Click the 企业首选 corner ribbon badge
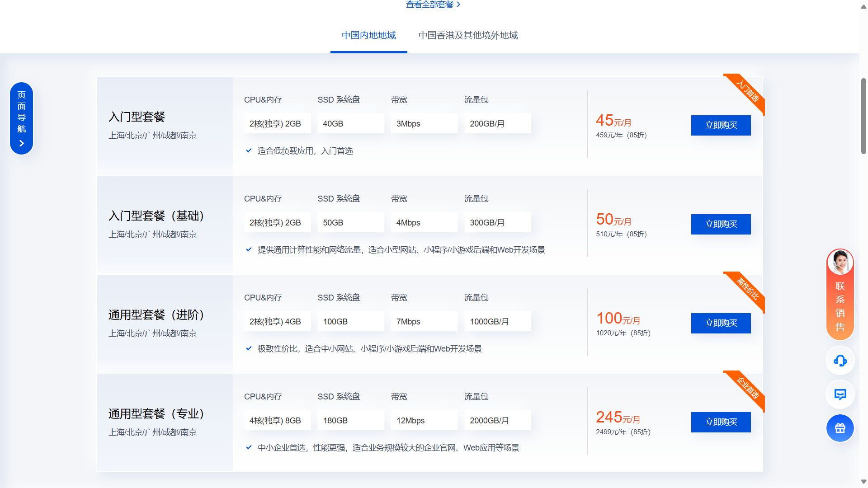This screenshot has height=488, width=868. (x=748, y=388)
